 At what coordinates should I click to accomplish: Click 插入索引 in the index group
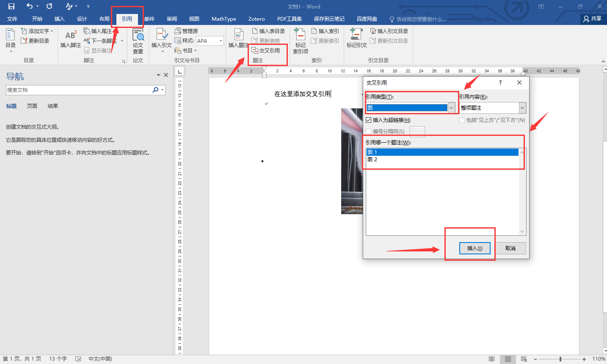click(x=325, y=31)
